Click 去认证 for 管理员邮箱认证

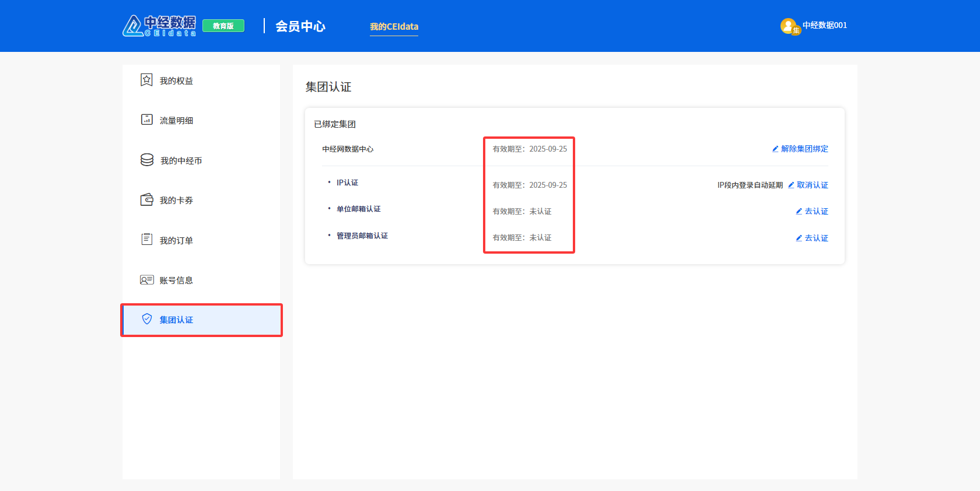tap(815, 238)
